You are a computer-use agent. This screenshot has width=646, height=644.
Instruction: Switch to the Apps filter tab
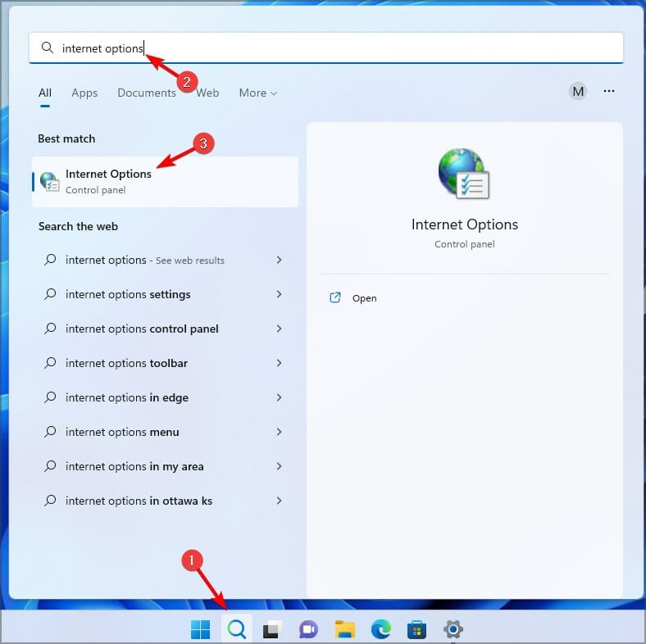coord(84,93)
